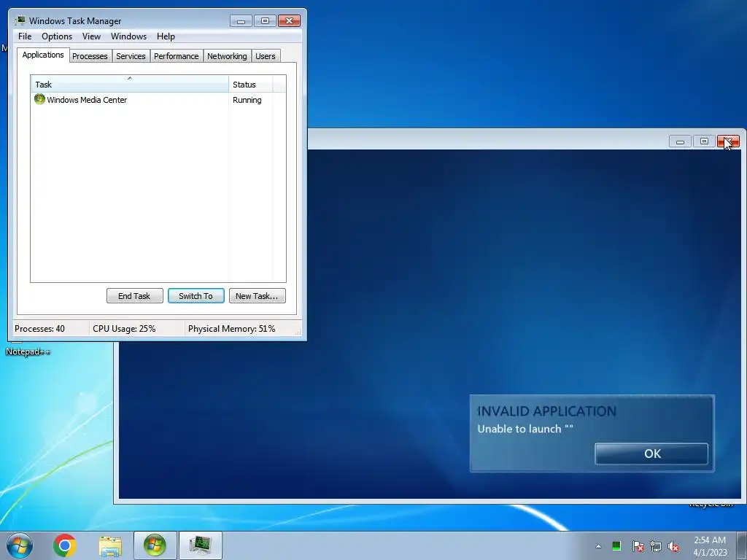Sort by the Status column header
Screen dimensions: 747x560
[251, 85]
